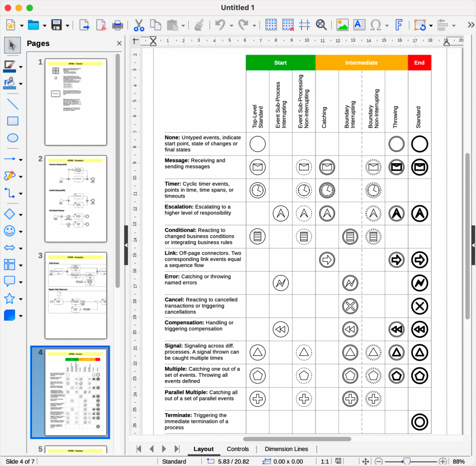The height and width of the screenshot is (466, 476).
Task: Pick the Flowchart shapes tool
Action: coord(9,265)
